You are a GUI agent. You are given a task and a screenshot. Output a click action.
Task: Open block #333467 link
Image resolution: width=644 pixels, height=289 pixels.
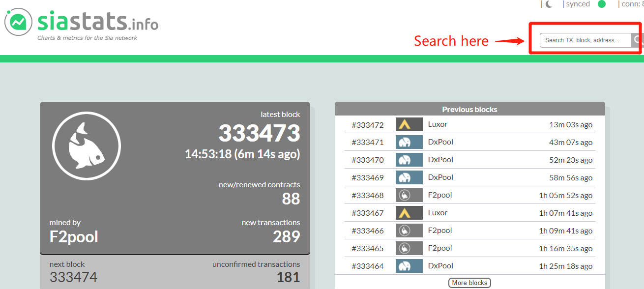pos(367,213)
